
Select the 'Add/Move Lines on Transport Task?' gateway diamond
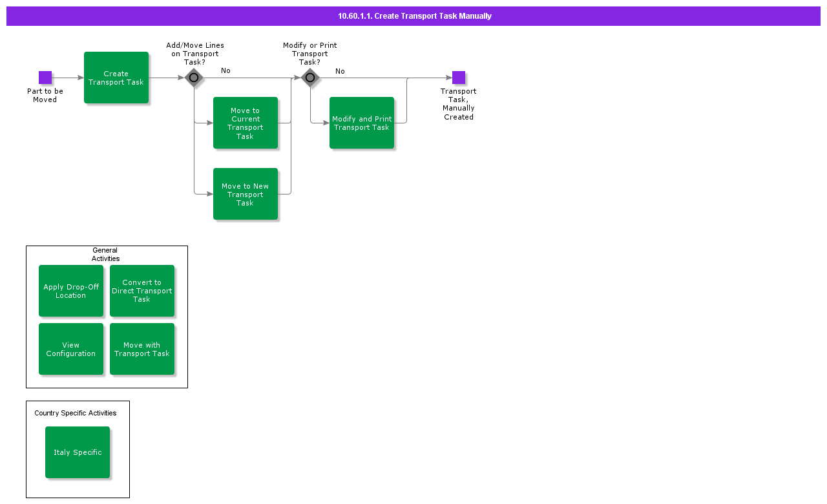pyautogui.click(x=194, y=78)
